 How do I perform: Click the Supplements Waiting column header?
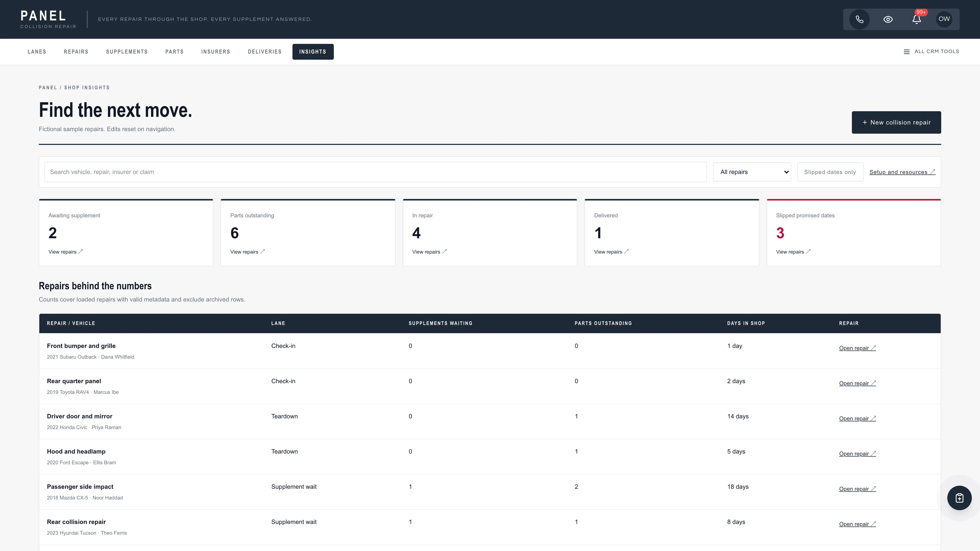440,323
